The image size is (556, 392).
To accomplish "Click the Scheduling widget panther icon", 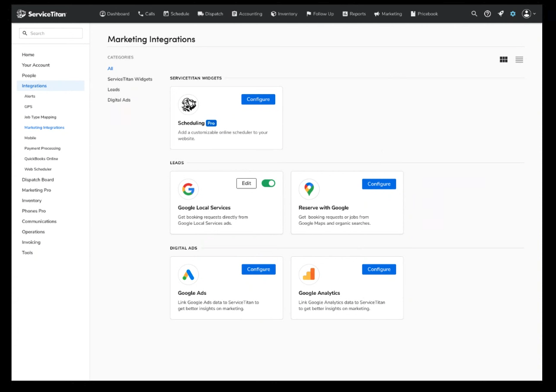I will coord(188,105).
